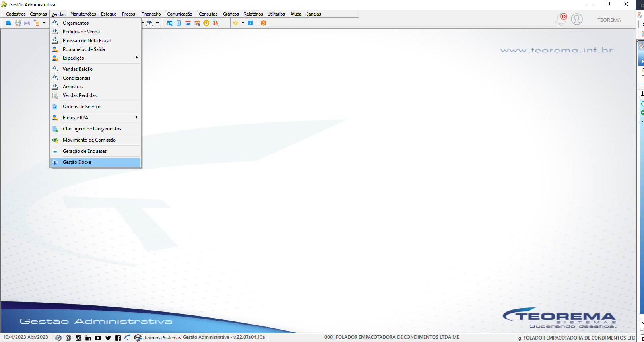Open the Manutenções menu
The width and height of the screenshot is (644, 342).
83,14
